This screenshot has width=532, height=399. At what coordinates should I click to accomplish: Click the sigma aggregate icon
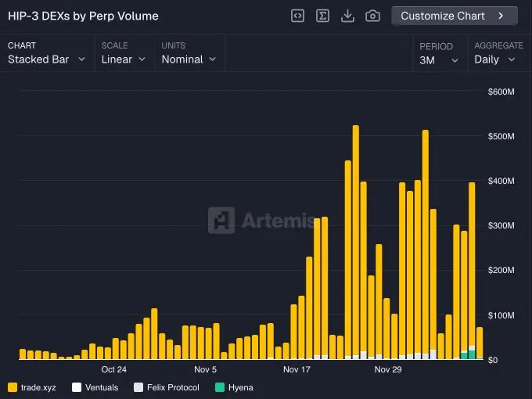322,16
